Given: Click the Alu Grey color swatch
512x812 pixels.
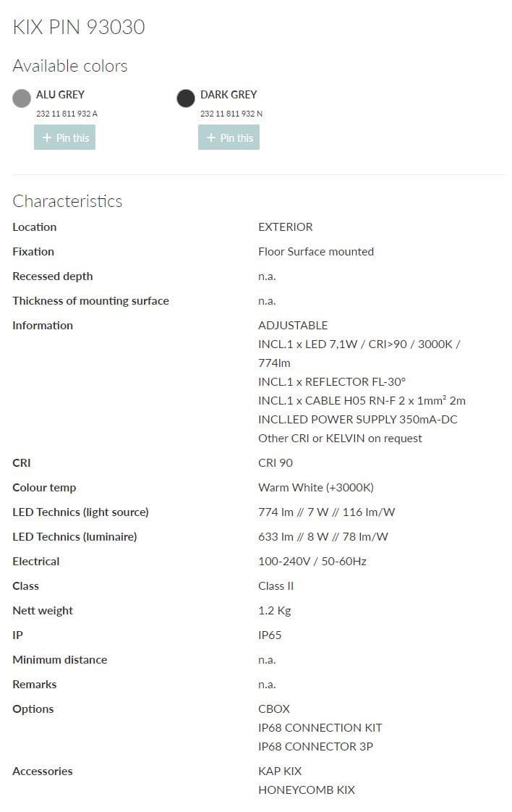Looking at the screenshot, I should [x=22, y=98].
